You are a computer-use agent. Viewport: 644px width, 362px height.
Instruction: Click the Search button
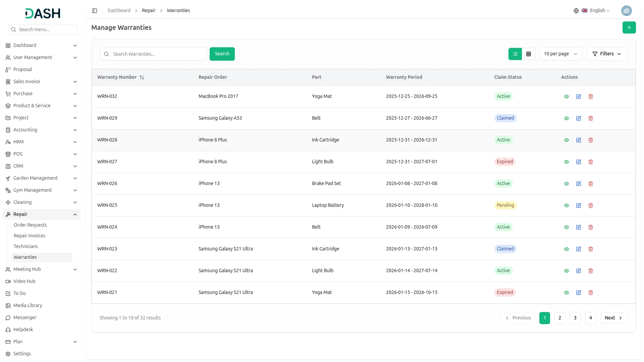tap(222, 54)
